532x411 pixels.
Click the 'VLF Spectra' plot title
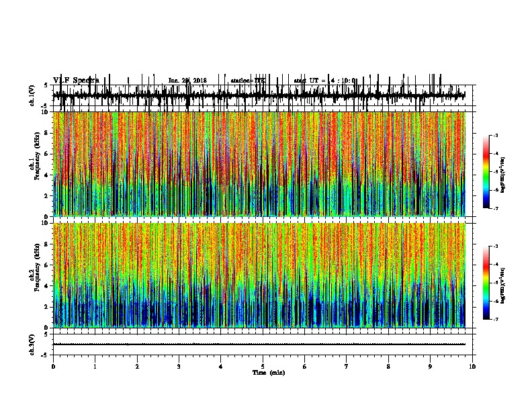(x=76, y=81)
